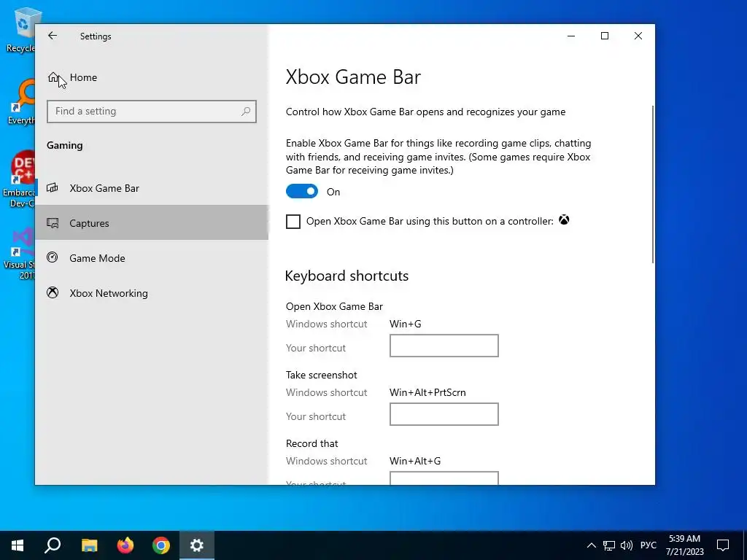
Task: Click the Captures sidebar icon
Action: [53, 223]
